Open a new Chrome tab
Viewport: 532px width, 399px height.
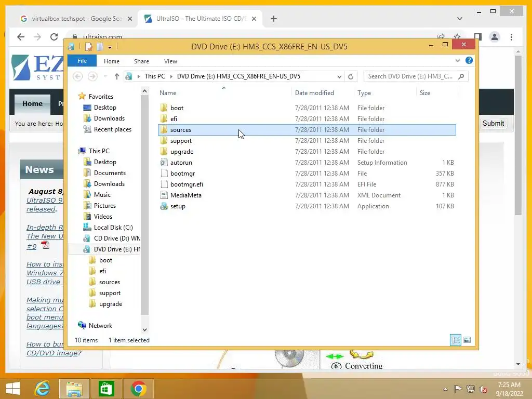coord(273,19)
